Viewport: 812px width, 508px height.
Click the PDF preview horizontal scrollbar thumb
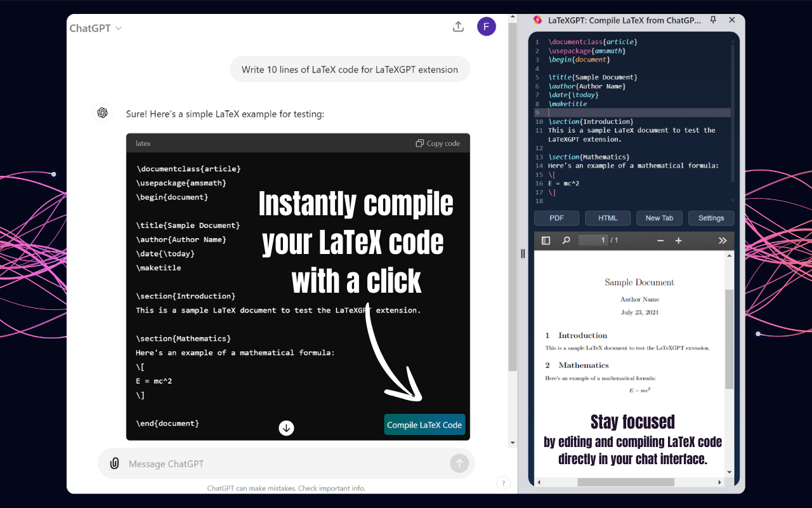(625, 483)
